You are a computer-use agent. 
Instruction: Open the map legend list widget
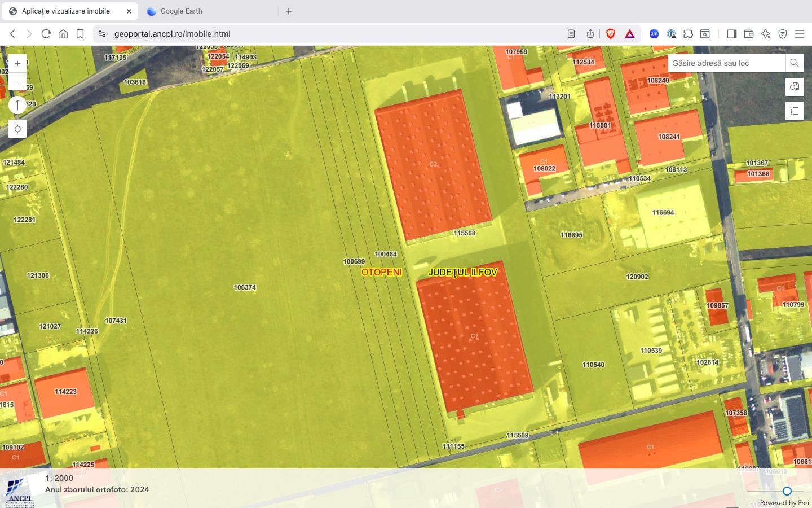click(794, 111)
